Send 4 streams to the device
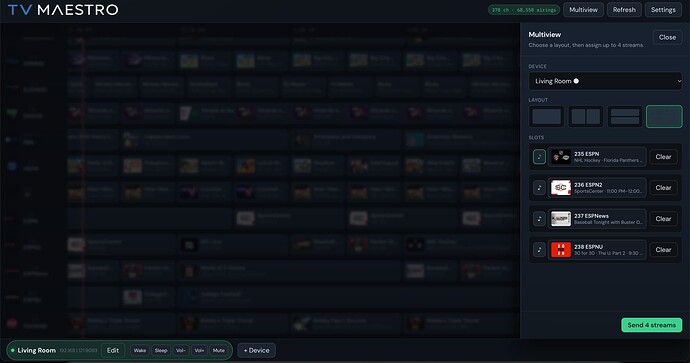 tap(651, 325)
